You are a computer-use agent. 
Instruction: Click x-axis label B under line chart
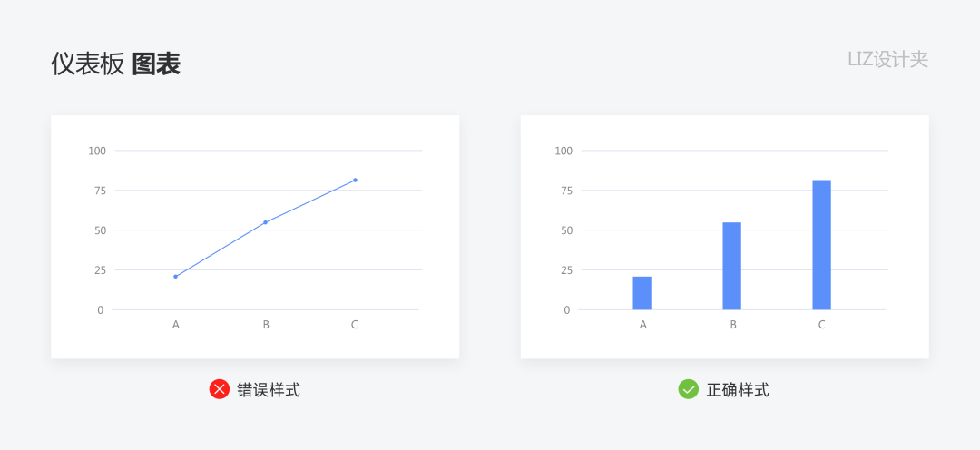pos(266,325)
